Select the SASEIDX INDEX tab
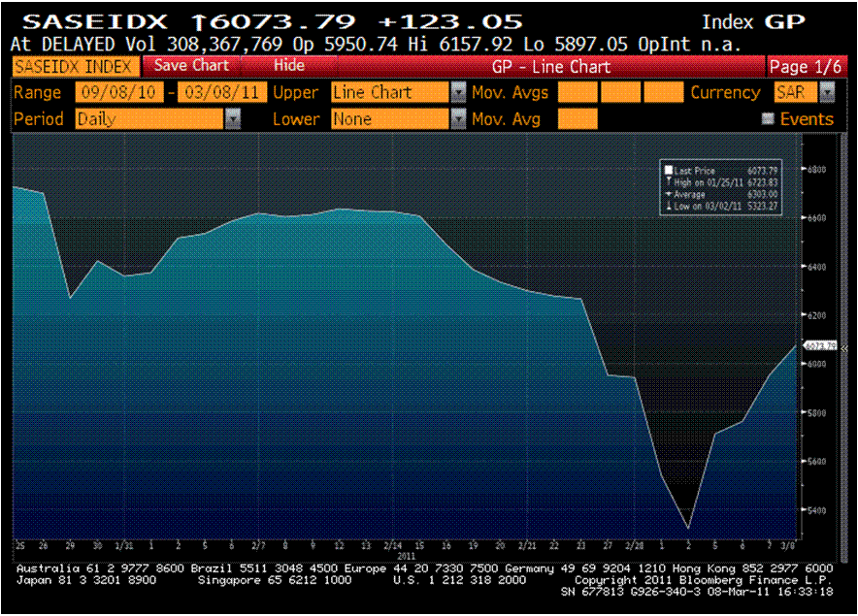The image size is (858, 616). [x=75, y=66]
